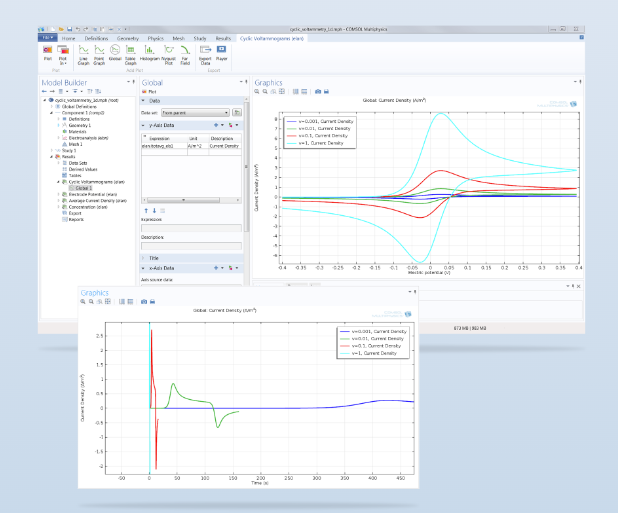Image resolution: width=618 pixels, height=513 pixels.
Task: Click the add expression icon in y-Axis Data
Action: pyautogui.click(x=218, y=125)
